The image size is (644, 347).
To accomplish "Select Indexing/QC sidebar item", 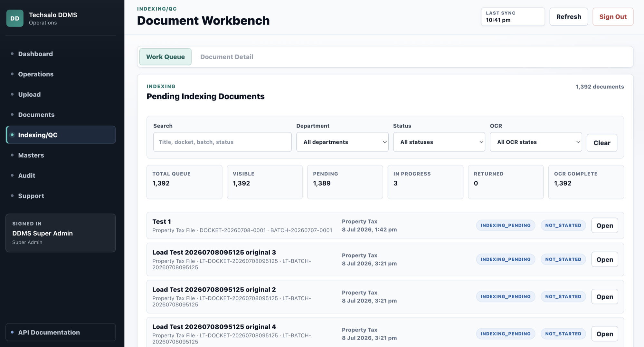I will pyautogui.click(x=61, y=135).
